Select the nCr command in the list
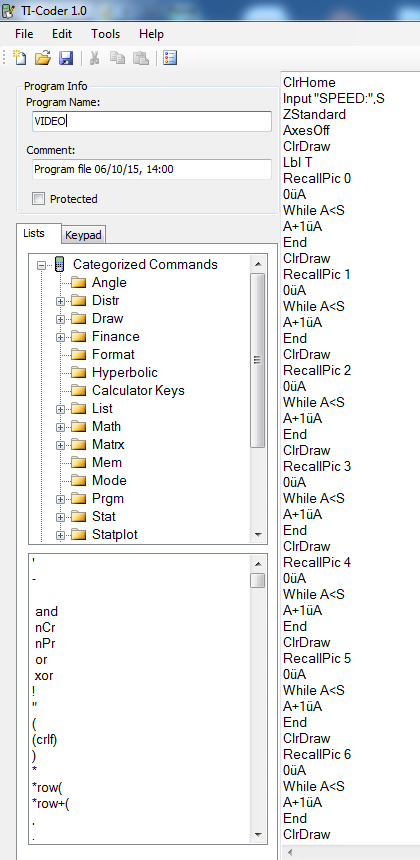The height and width of the screenshot is (860, 420). point(45,627)
